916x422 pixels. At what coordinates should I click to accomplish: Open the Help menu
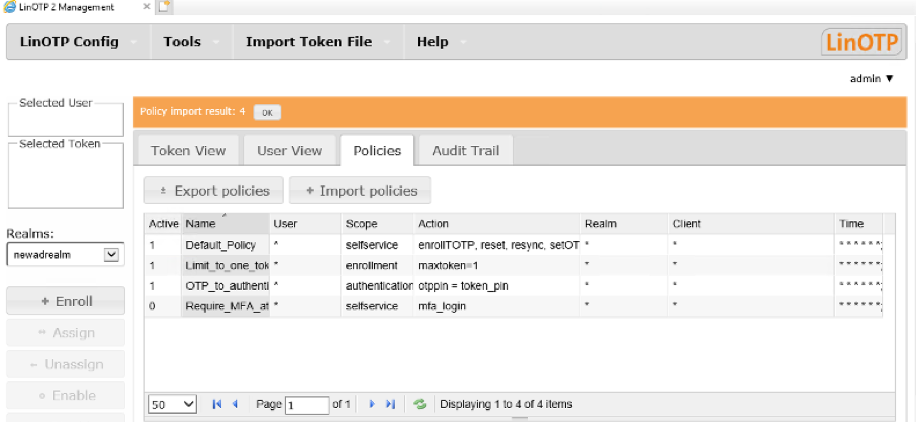441,42
